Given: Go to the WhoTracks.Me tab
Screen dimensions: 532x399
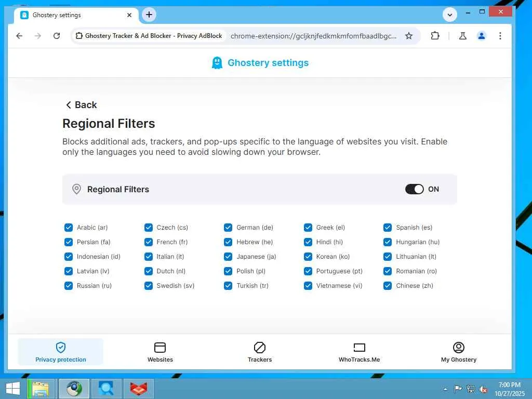Looking at the screenshot, I should [359, 352].
